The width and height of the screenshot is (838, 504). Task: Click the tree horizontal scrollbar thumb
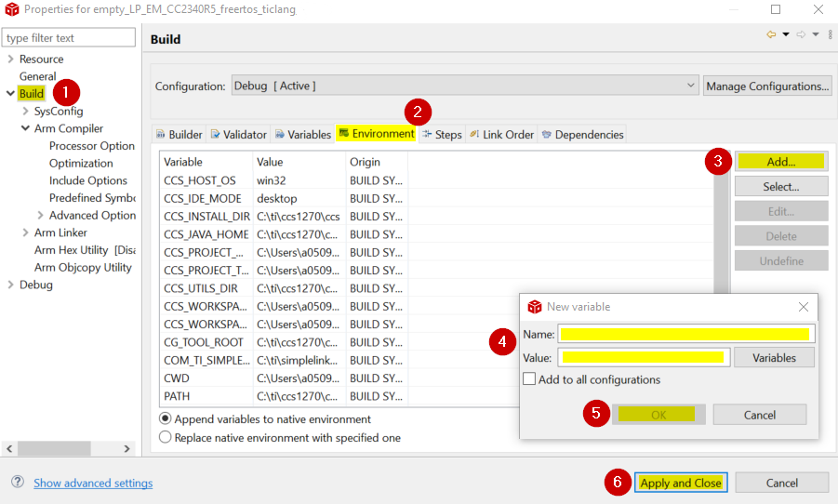click(x=54, y=448)
